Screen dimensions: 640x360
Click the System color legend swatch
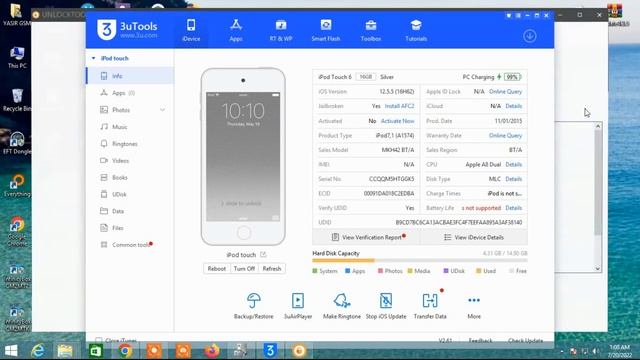315,271
